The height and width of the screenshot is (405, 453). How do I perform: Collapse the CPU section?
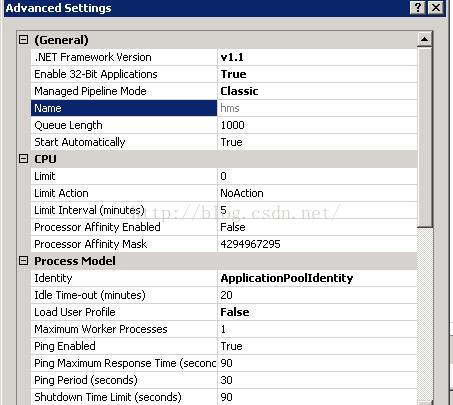pyautogui.click(x=23, y=159)
